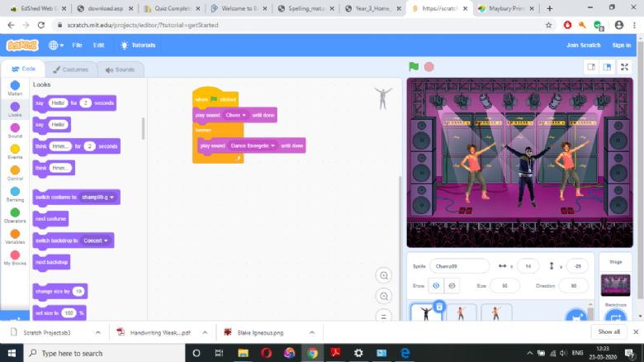The width and height of the screenshot is (644, 362).
Task: Open the File menu
Action: [x=78, y=45]
